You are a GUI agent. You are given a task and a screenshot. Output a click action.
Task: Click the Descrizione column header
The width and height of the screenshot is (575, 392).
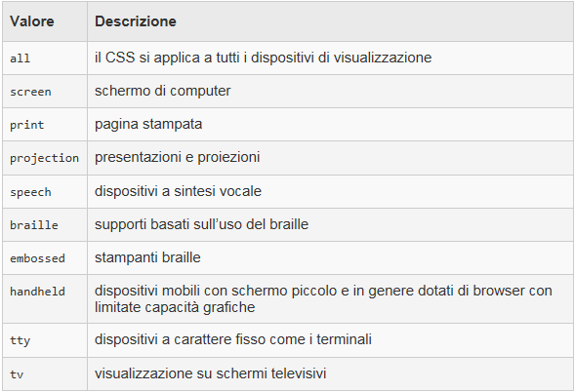pyautogui.click(x=330, y=21)
